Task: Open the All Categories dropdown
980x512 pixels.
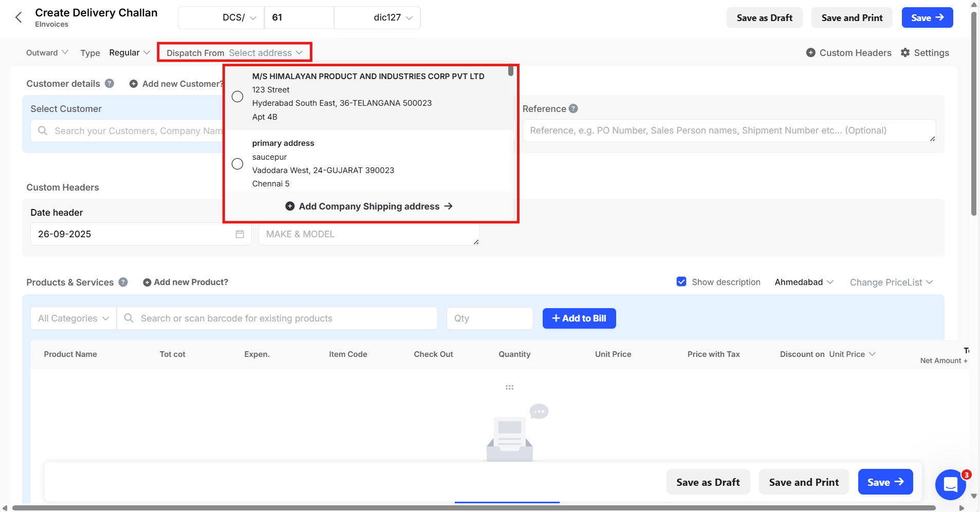Action: coord(72,318)
